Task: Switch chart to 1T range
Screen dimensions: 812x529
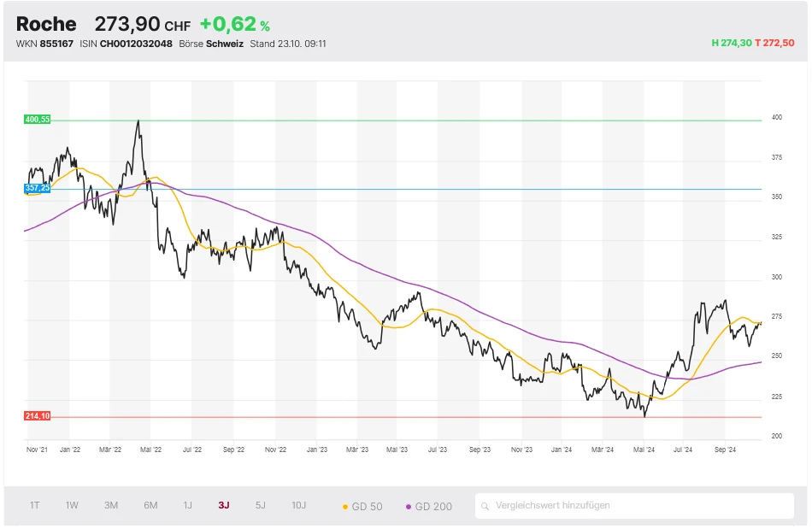Action: click(35, 506)
